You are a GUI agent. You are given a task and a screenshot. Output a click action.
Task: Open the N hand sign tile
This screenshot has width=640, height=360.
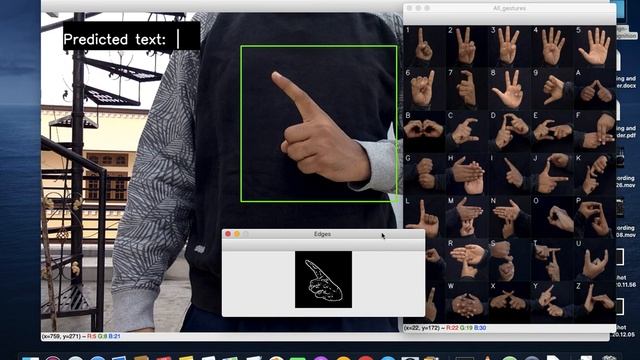(509, 217)
